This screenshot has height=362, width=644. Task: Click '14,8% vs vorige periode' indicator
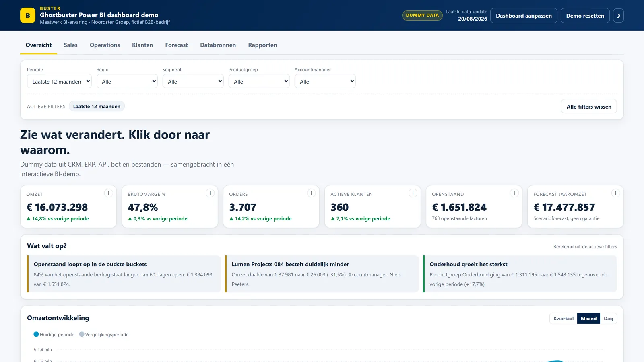click(x=58, y=219)
